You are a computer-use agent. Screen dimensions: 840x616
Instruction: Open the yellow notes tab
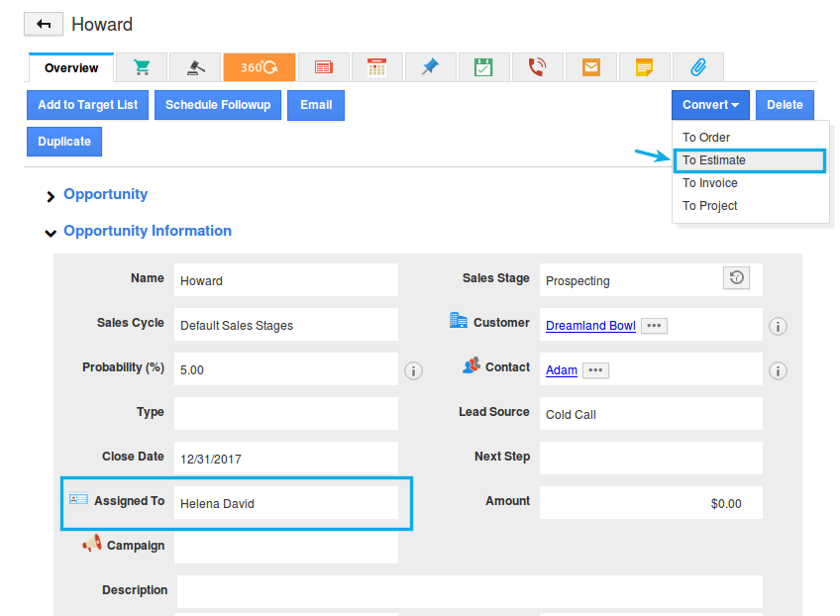point(644,67)
